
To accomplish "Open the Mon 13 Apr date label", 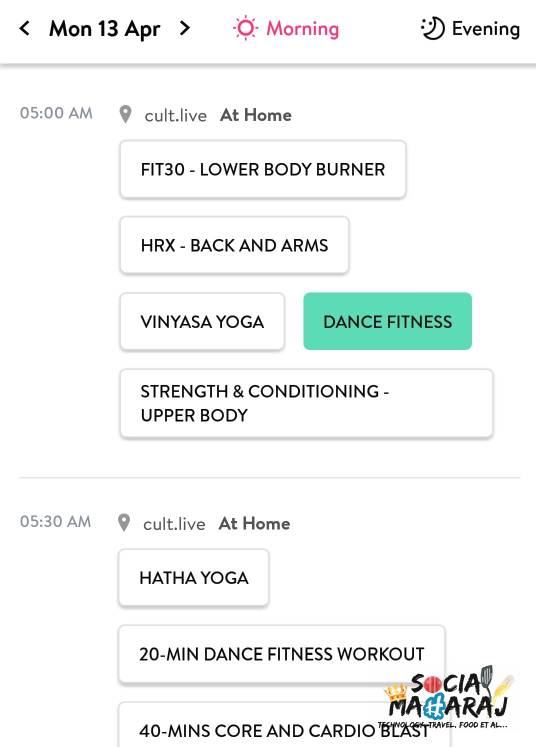I will (105, 29).
